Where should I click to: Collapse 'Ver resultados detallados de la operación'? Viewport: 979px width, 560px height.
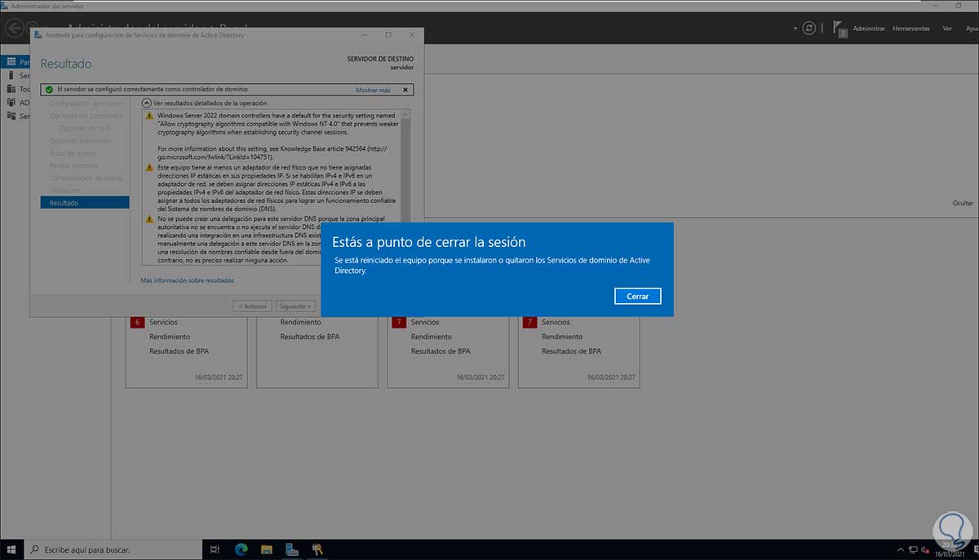(x=147, y=104)
